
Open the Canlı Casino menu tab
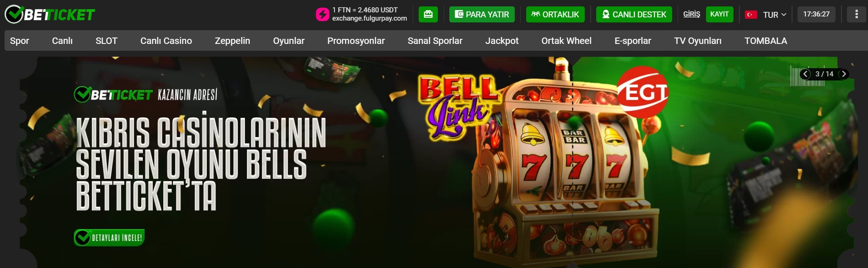click(x=166, y=41)
